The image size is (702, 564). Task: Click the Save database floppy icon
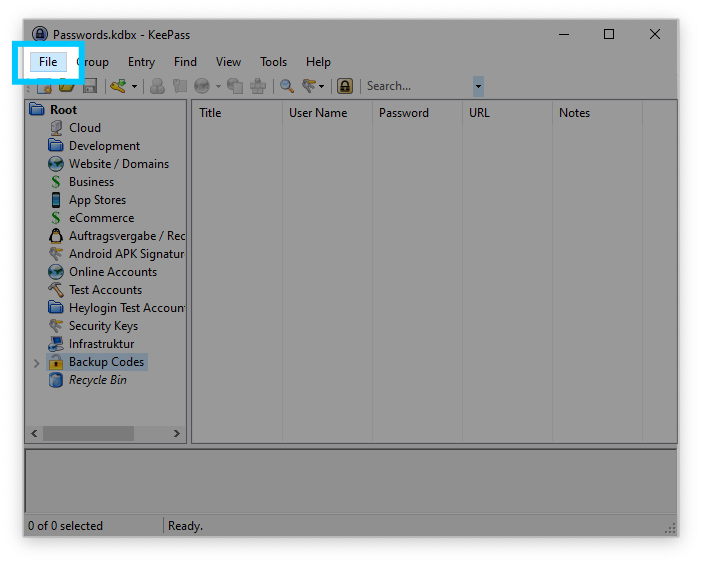(x=90, y=85)
